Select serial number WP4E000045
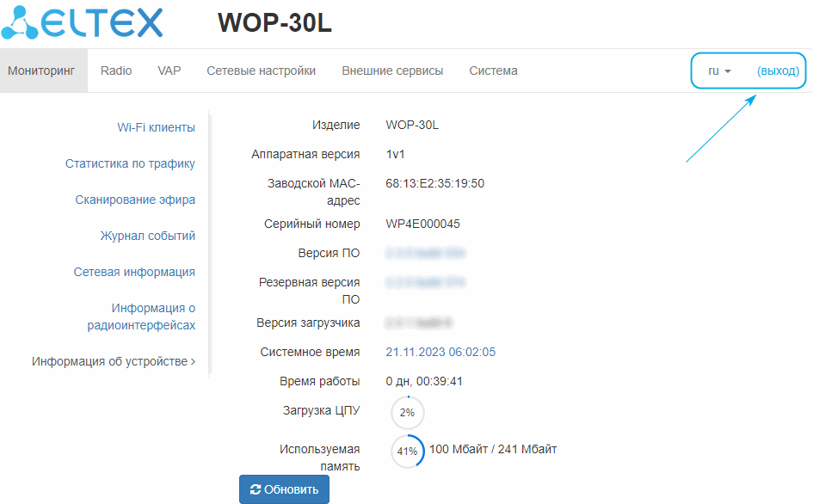The width and height of the screenshot is (813, 504). click(x=422, y=224)
